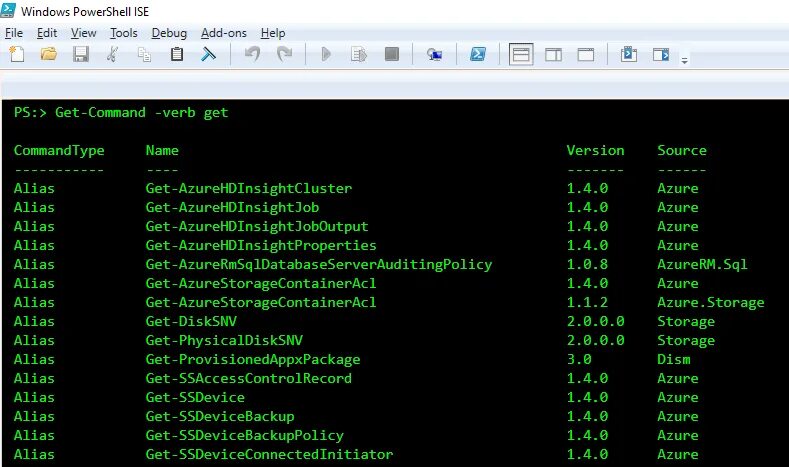Image resolution: width=789 pixels, height=467 pixels.
Task: Open New Remote PowerShell Tab icon
Action: click(434, 54)
